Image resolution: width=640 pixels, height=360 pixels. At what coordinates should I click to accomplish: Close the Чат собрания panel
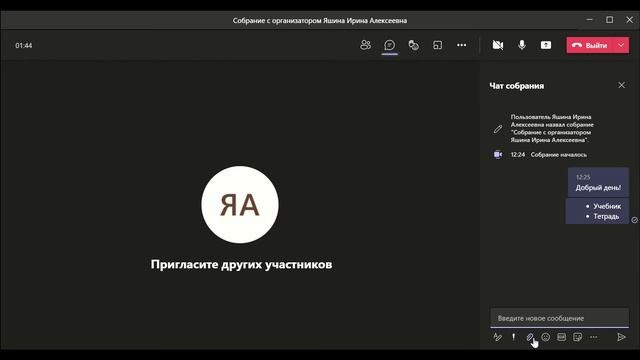621,85
